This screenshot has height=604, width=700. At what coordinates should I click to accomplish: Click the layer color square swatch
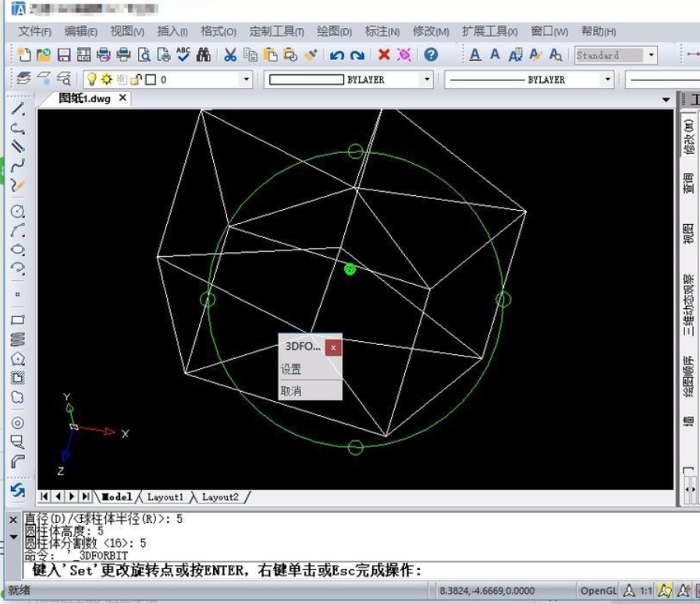pos(151,80)
